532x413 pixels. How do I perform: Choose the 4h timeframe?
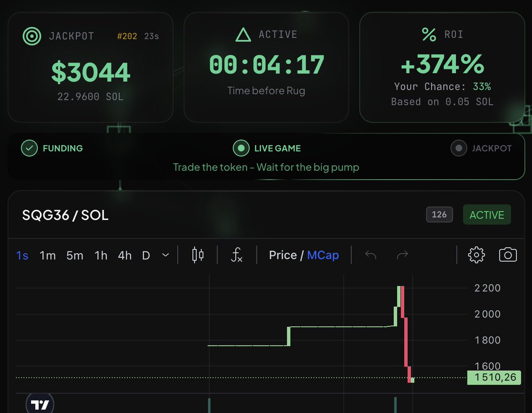(125, 256)
